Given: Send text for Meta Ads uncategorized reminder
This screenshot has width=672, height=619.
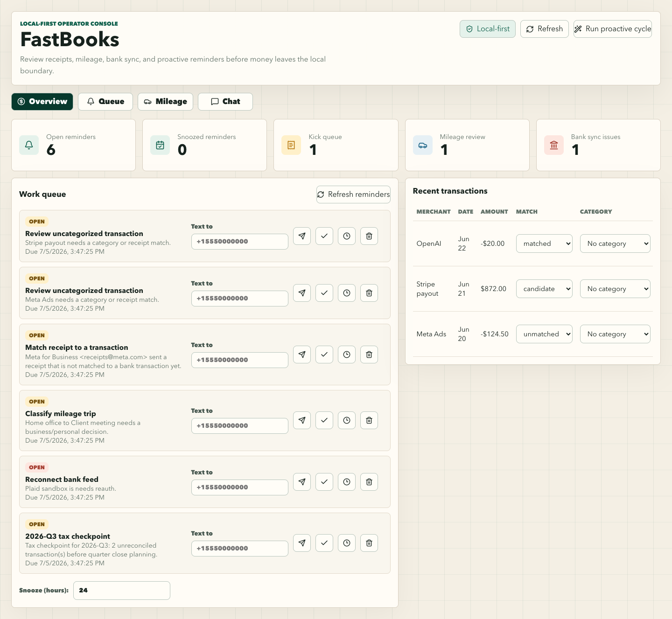Looking at the screenshot, I should click(302, 293).
